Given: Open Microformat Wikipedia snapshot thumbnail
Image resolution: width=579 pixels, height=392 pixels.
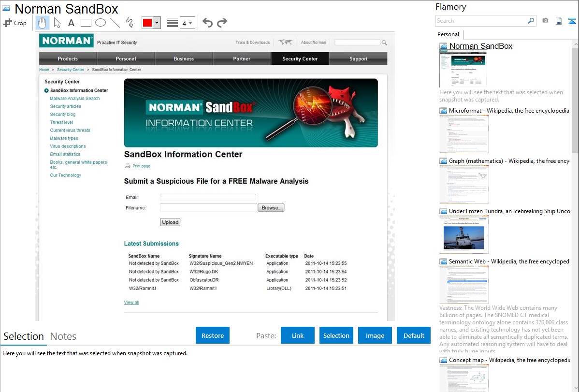Looking at the screenshot, I should [464, 134].
